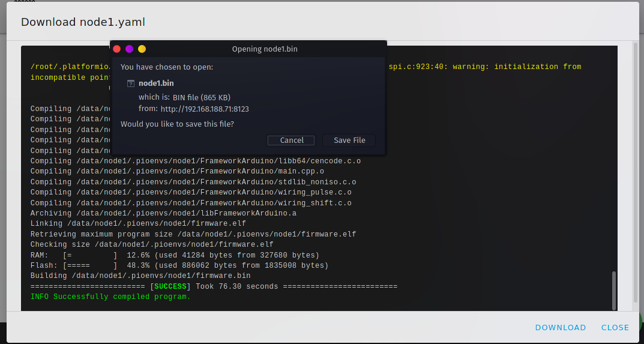Screen dimensions: 644x344
Task: Dismiss the dialog using the CLOSE button
Action: click(x=615, y=327)
